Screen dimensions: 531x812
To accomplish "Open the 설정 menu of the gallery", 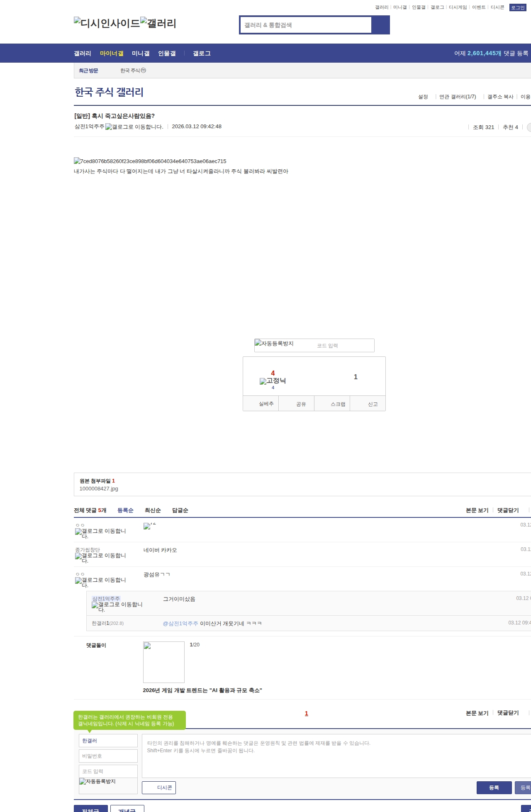I will click(x=423, y=97).
